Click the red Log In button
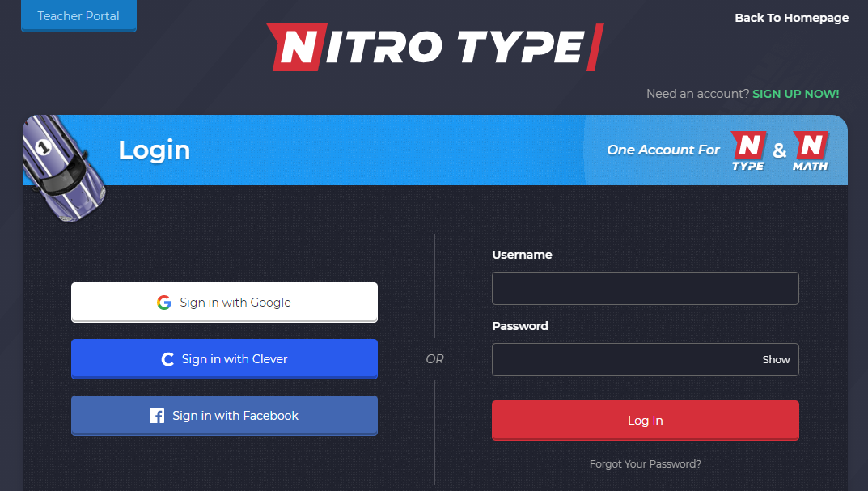Viewport: 868px width, 491px height. pyautogui.click(x=645, y=421)
